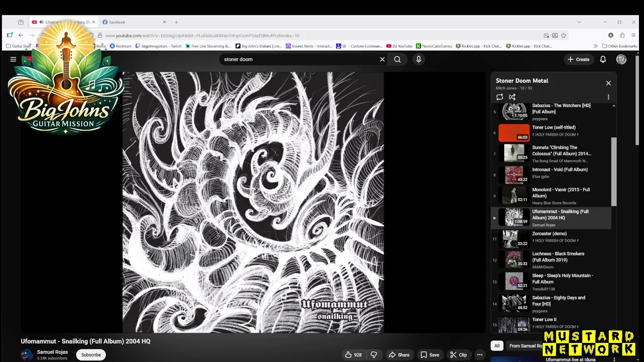Go back in browser history
The width and height of the screenshot is (644, 362).
(21, 35)
